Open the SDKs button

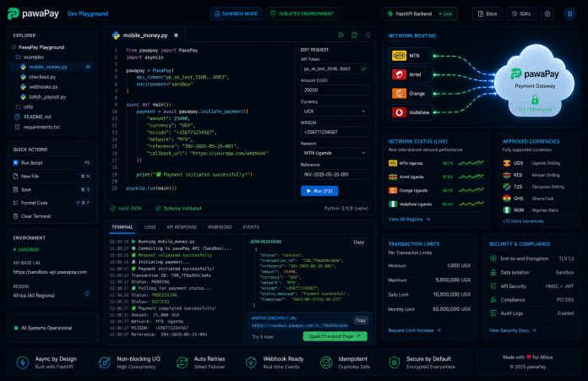point(521,14)
